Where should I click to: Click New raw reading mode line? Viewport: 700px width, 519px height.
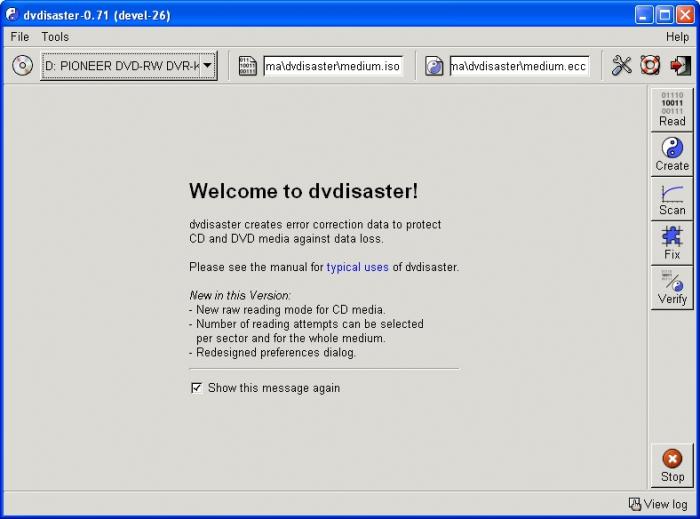coord(287,309)
